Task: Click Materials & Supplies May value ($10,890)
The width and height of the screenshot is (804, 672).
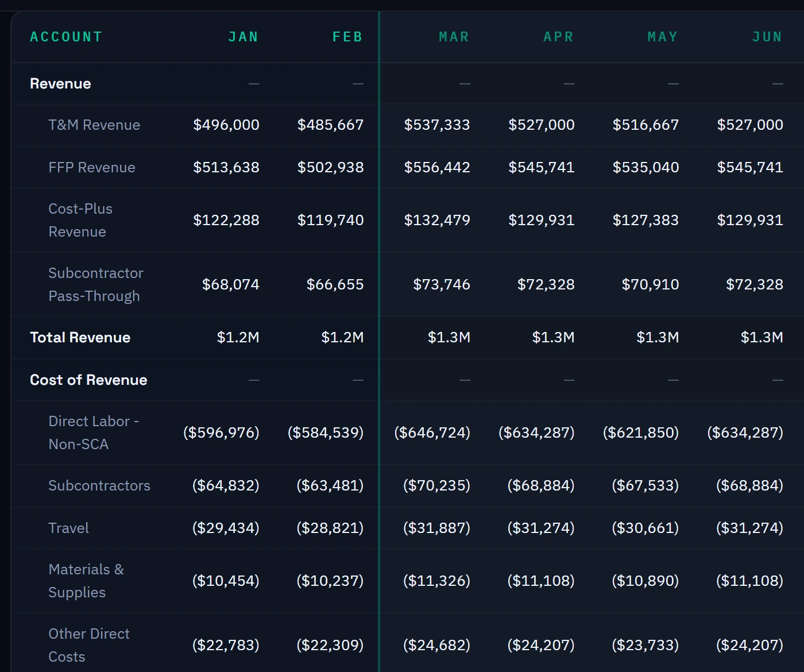Action: pyautogui.click(x=645, y=581)
